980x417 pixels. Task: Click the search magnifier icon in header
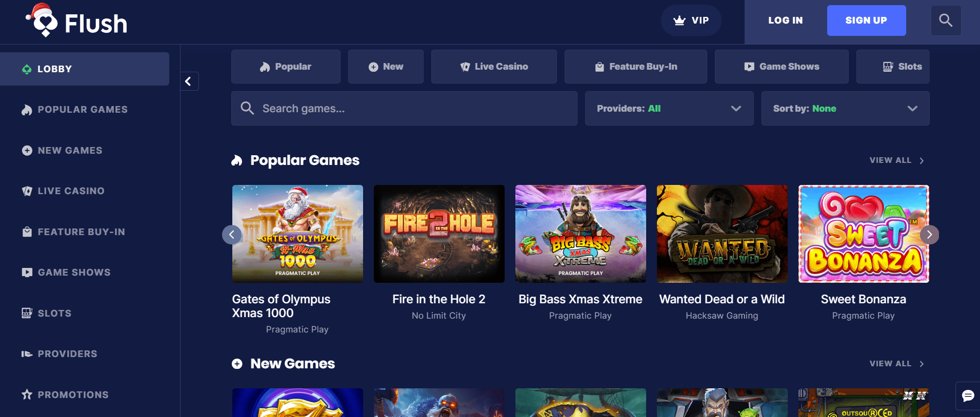click(x=946, y=20)
